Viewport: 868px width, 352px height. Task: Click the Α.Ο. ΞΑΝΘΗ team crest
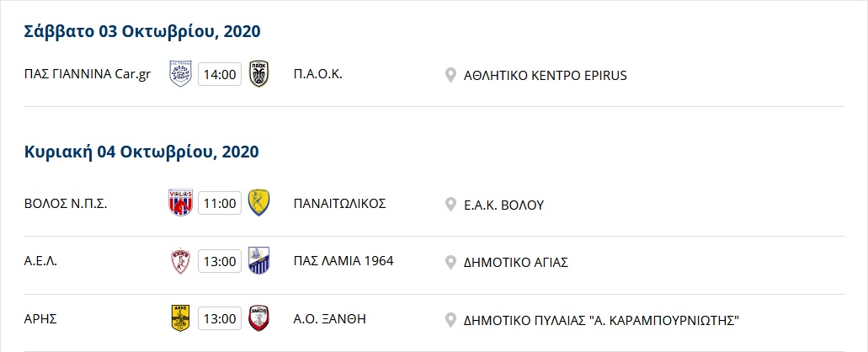[259, 318]
